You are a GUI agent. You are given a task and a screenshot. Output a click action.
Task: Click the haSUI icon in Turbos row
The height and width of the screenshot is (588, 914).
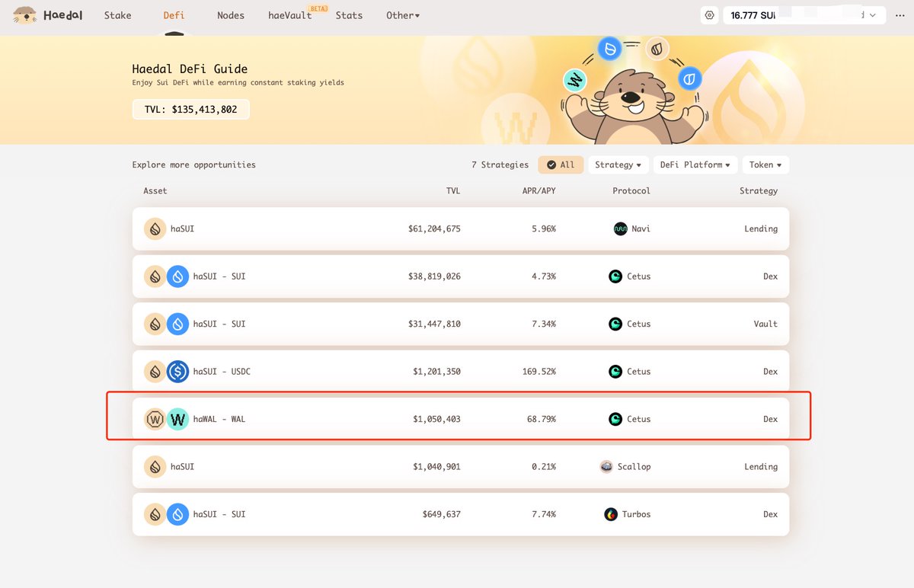coord(155,514)
